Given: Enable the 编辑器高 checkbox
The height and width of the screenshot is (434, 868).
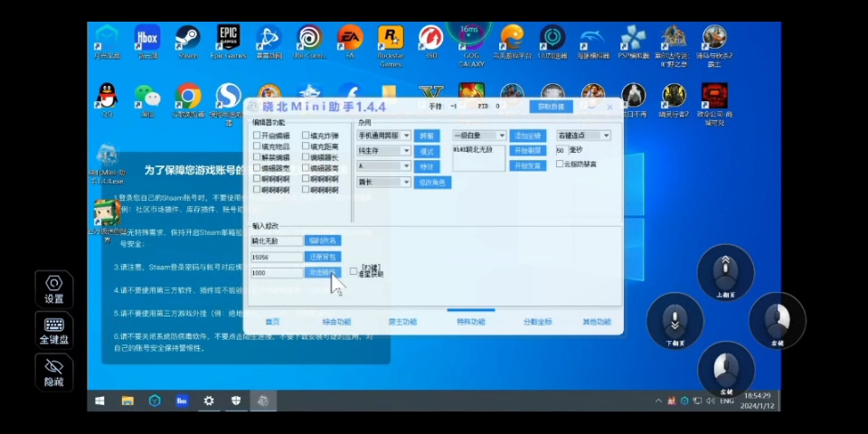Looking at the screenshot, I should click(x=306, y=168).
